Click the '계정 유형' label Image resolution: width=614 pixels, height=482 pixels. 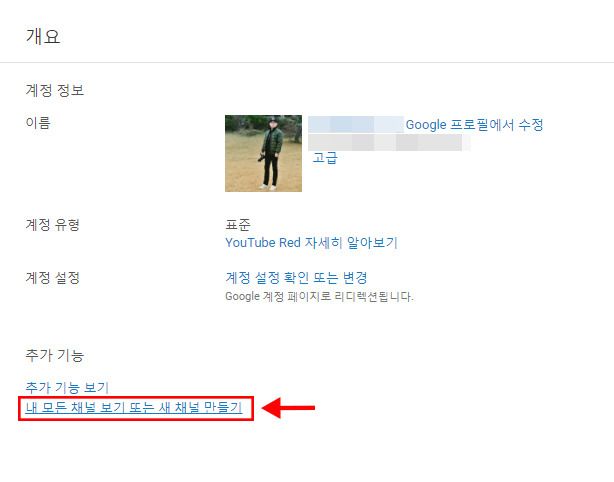pyautogui.click(x=52, y=224)
